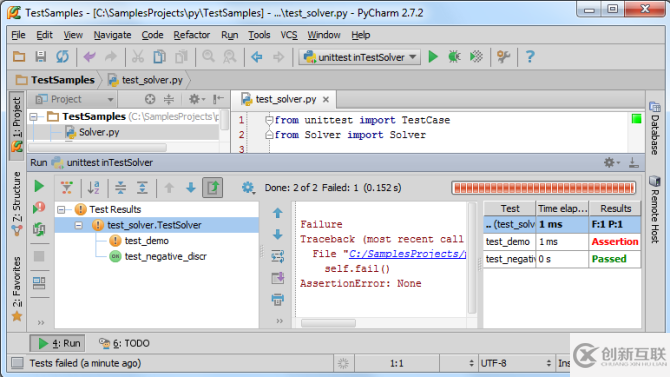Open the Refactor menu
This screenshot has width=670, height=377.
coord(191,35)
